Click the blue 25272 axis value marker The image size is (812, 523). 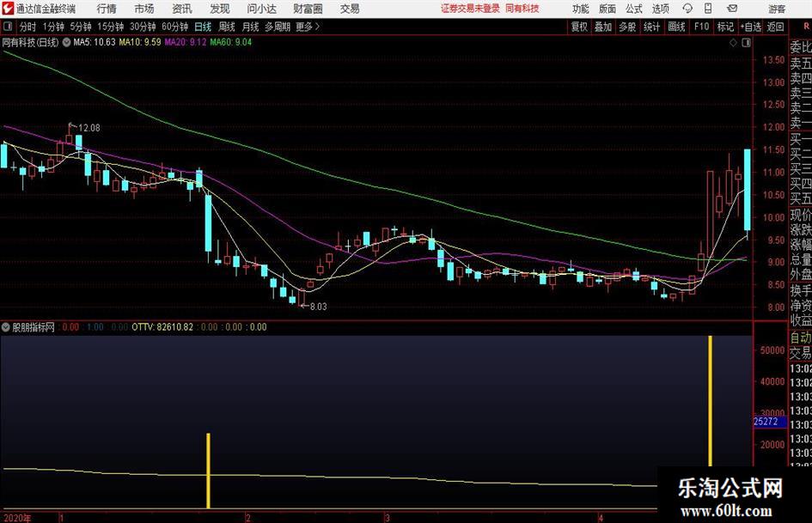click(x=770, y=422)
